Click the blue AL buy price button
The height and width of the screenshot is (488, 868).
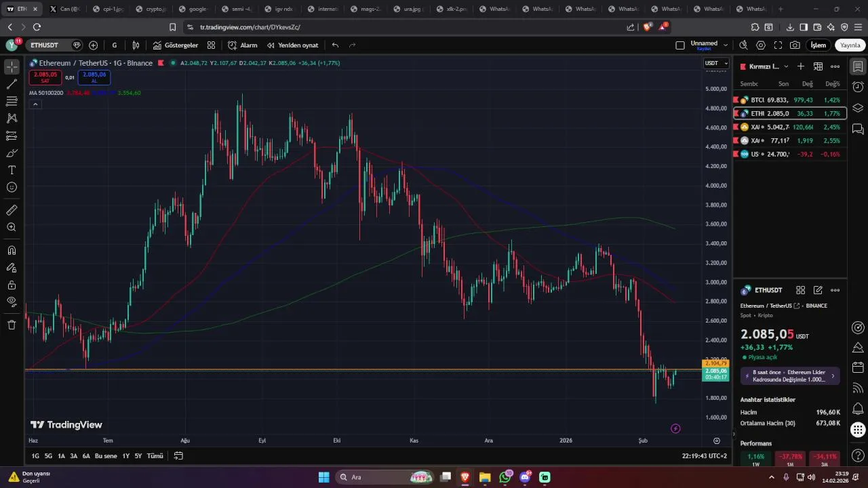click(x=94, y=77)
